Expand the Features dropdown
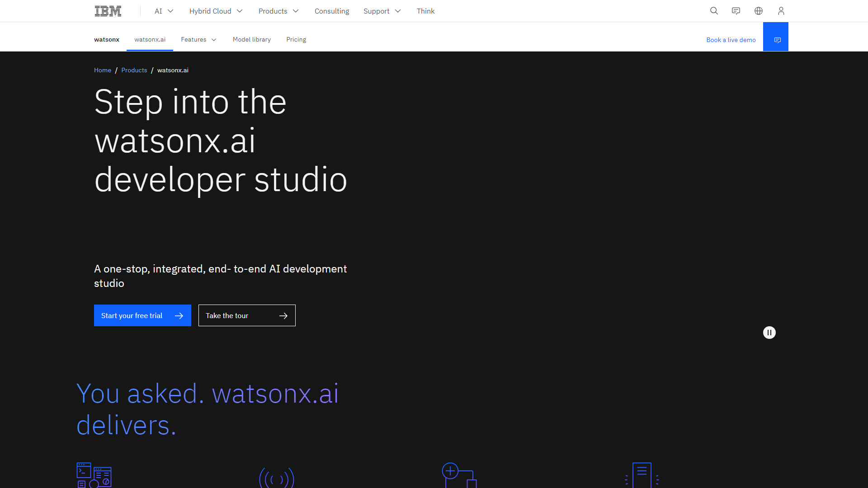The height and width of the screenshot is (488, 868). 198,39
